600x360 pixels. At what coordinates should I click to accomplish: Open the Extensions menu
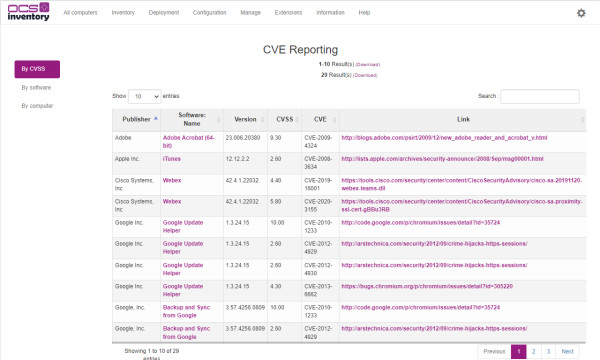coord(288,13)
